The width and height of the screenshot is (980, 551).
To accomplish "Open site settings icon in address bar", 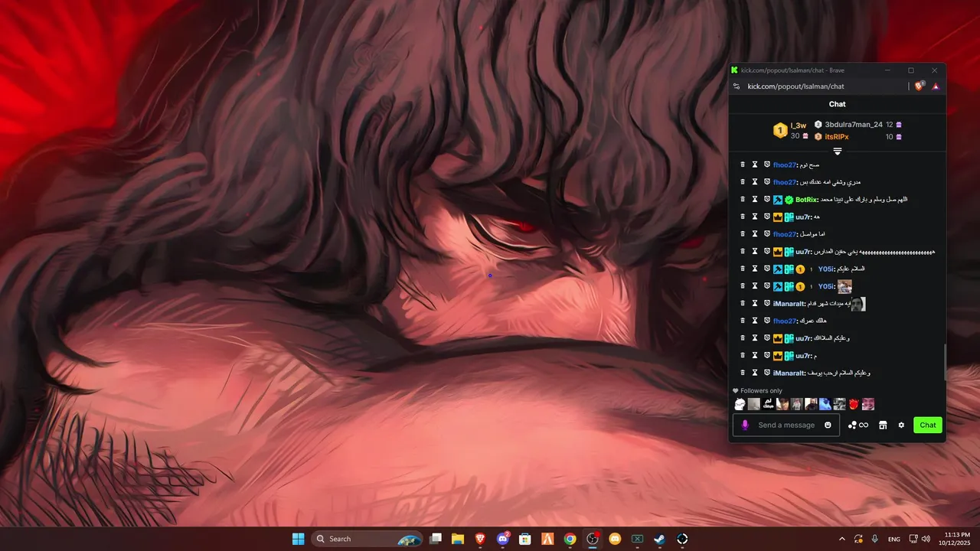I will (736, 86).
